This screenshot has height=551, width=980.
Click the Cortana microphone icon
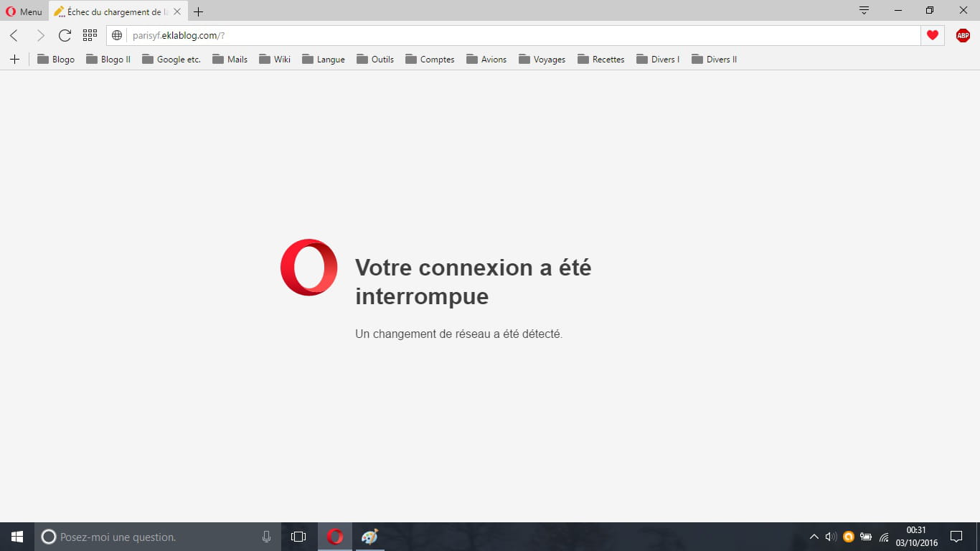point(266,537)
